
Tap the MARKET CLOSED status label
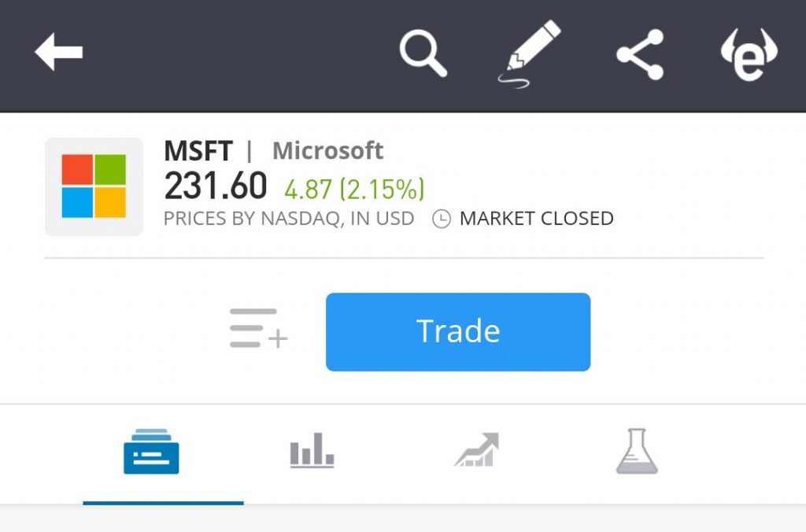(x=537, y=218)
